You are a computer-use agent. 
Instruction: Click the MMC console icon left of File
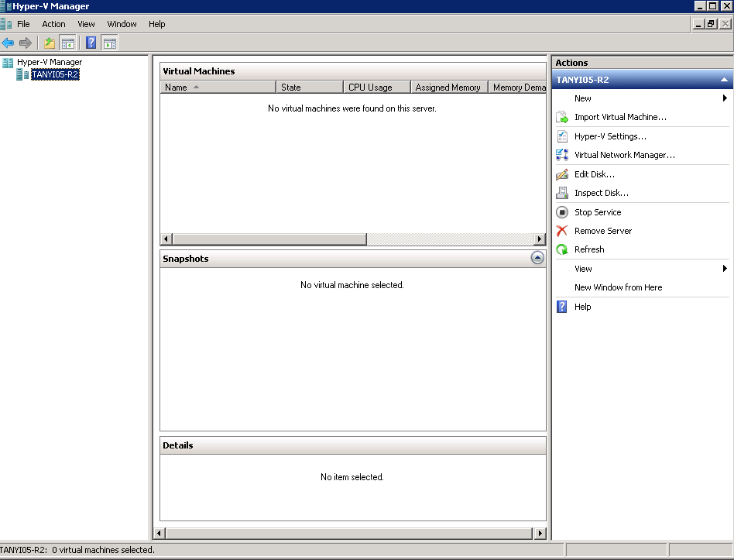6,24
